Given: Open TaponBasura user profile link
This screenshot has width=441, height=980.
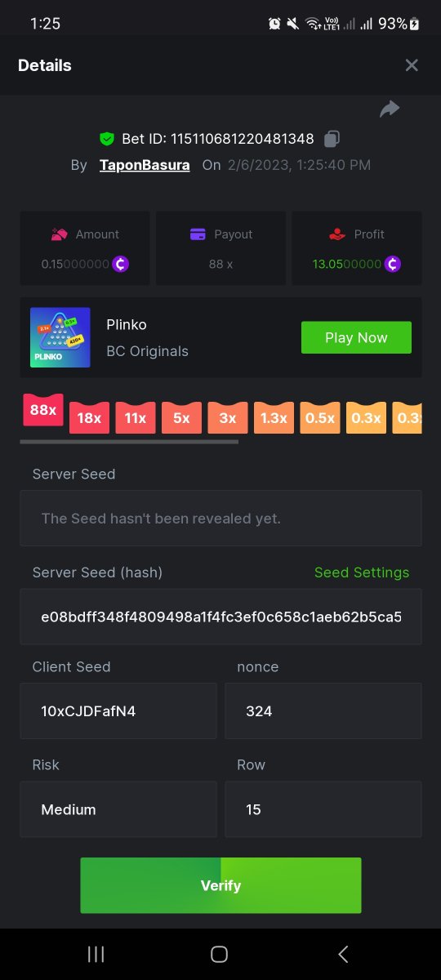Looking at the screenshot, I should coord(145,165).
